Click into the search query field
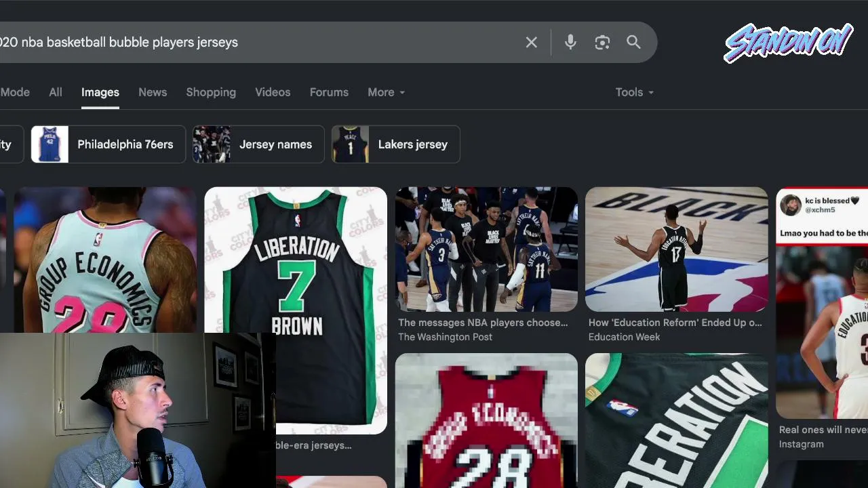868x488 pixels. tap(258, 42)
